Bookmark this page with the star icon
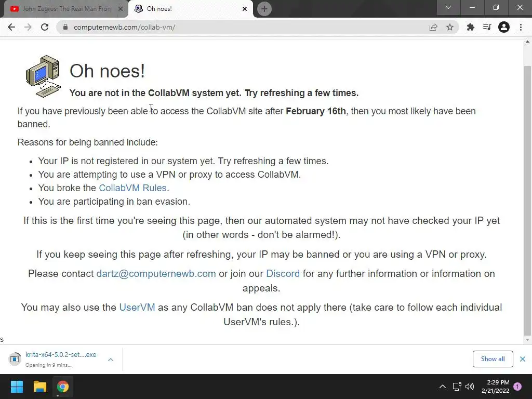Viewport: 532px width, 399px height. 450,27
